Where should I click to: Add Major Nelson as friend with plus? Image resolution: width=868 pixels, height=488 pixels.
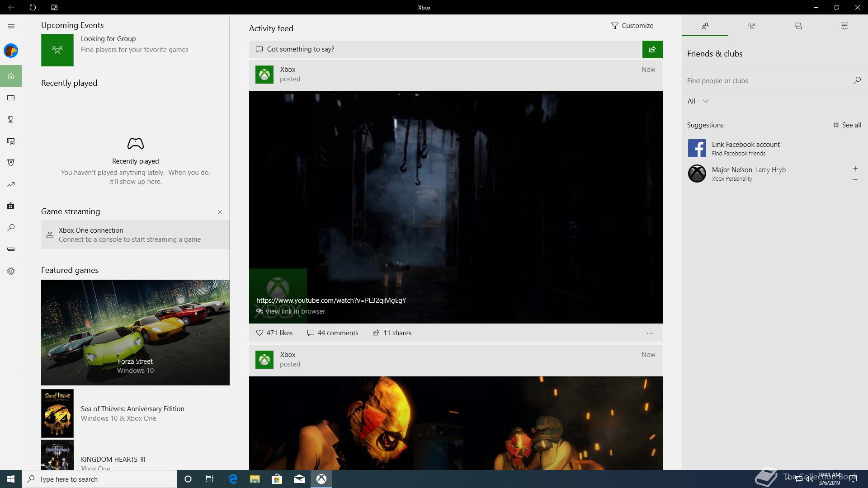[855, 169]
